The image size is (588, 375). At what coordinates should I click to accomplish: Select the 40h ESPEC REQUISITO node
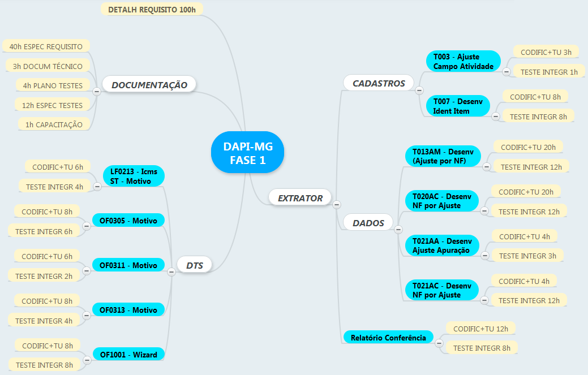pyautogui.click(x=46, y=46)
